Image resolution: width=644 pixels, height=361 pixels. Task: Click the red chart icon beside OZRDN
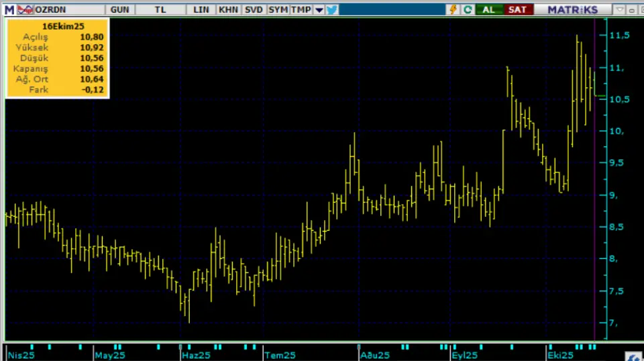point(25,9)
